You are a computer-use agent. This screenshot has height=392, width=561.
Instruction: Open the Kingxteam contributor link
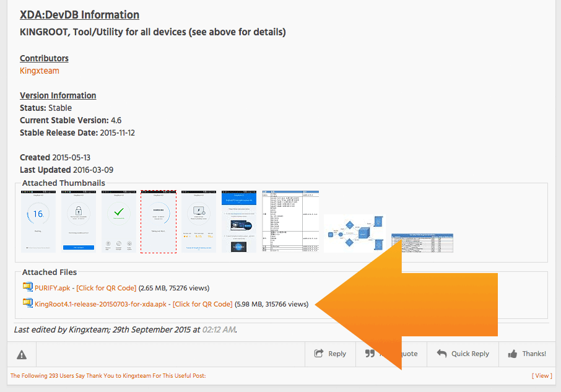point(40,71)
